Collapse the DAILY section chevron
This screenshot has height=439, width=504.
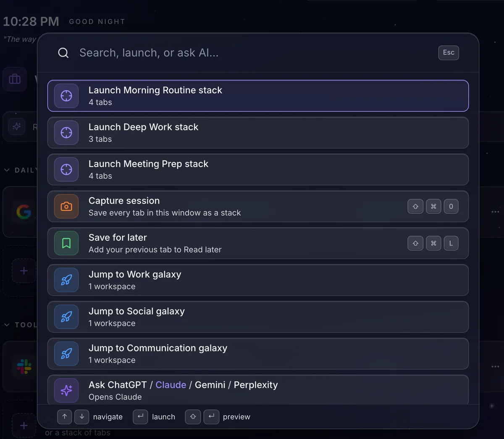pos(7,170)
